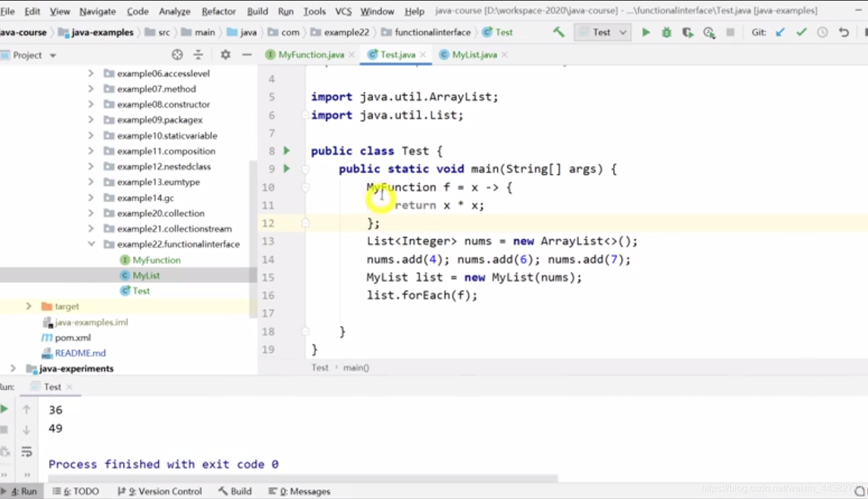868x499 pixels.
Task: Select Test class in project tree
Action: 135,291
